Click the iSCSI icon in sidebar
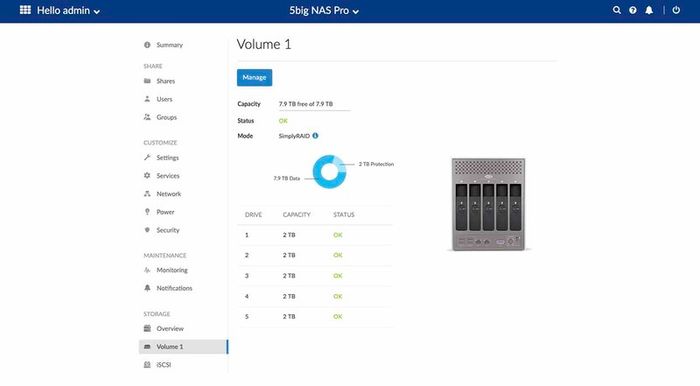 click(x=147, y=365)
